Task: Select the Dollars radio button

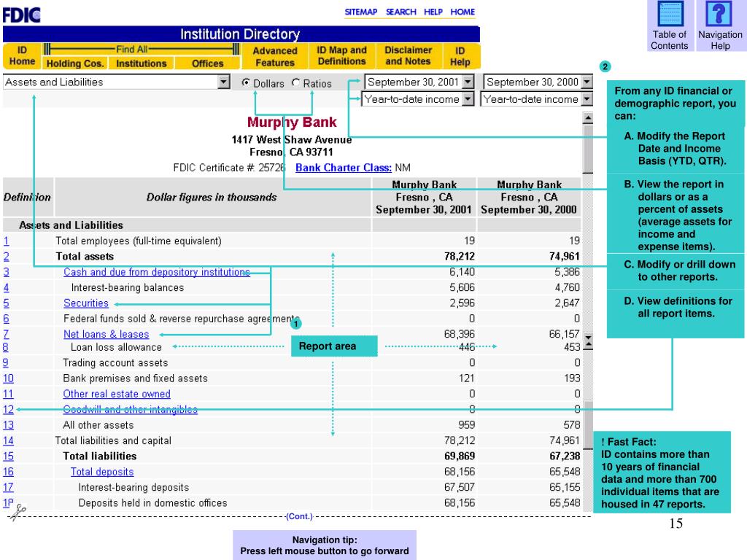Action: (x=246, y=83)
